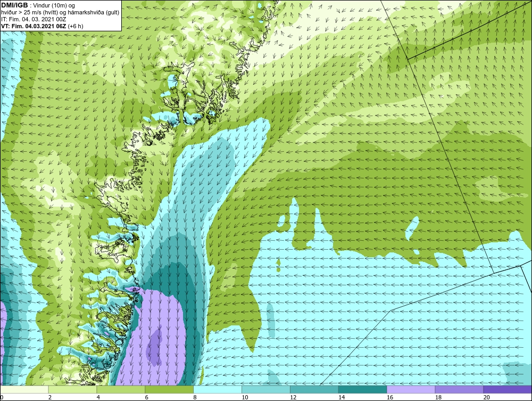Click the legend label '8'
The image size is (532, 401).
coord(195,397)
